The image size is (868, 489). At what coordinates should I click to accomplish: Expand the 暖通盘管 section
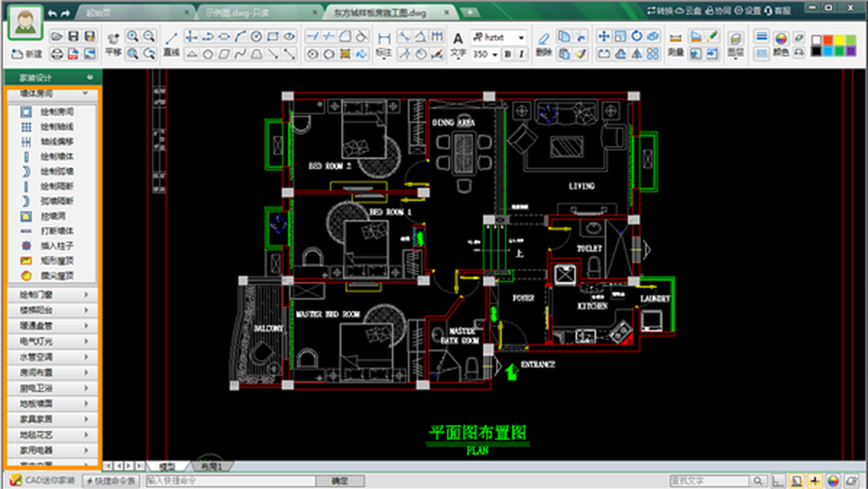52,326
